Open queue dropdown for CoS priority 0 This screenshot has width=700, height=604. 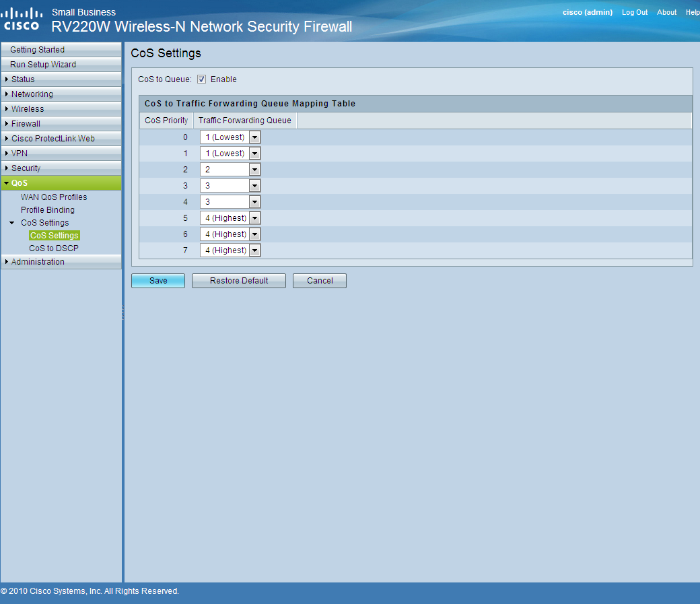230,137
